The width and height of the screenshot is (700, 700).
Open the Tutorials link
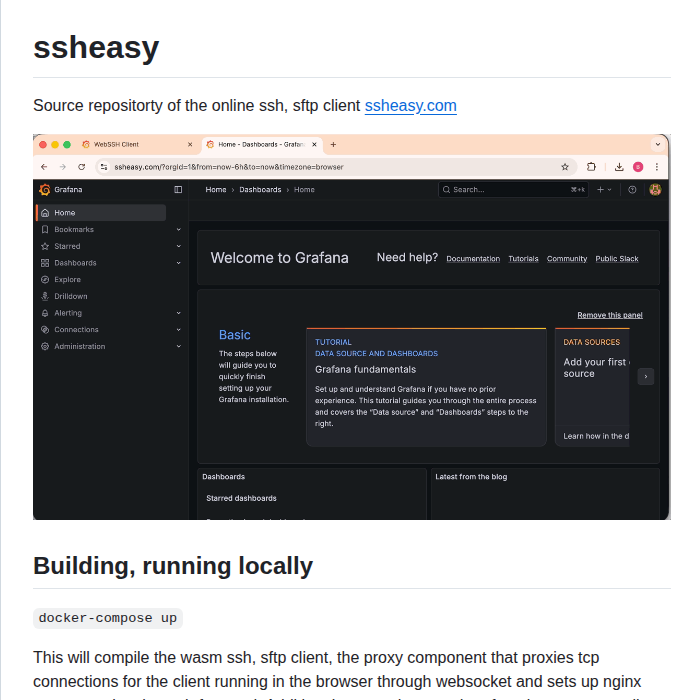(523, 259)
